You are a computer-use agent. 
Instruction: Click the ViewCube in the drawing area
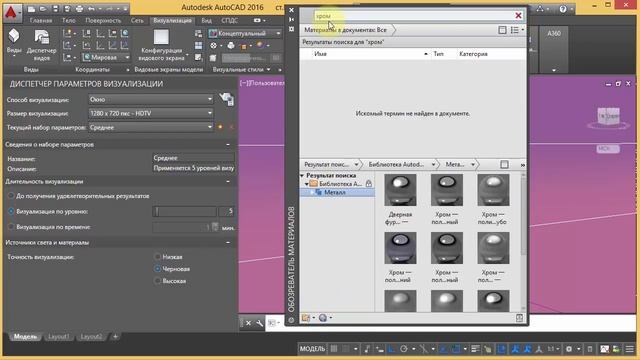(x=608, y=117)
